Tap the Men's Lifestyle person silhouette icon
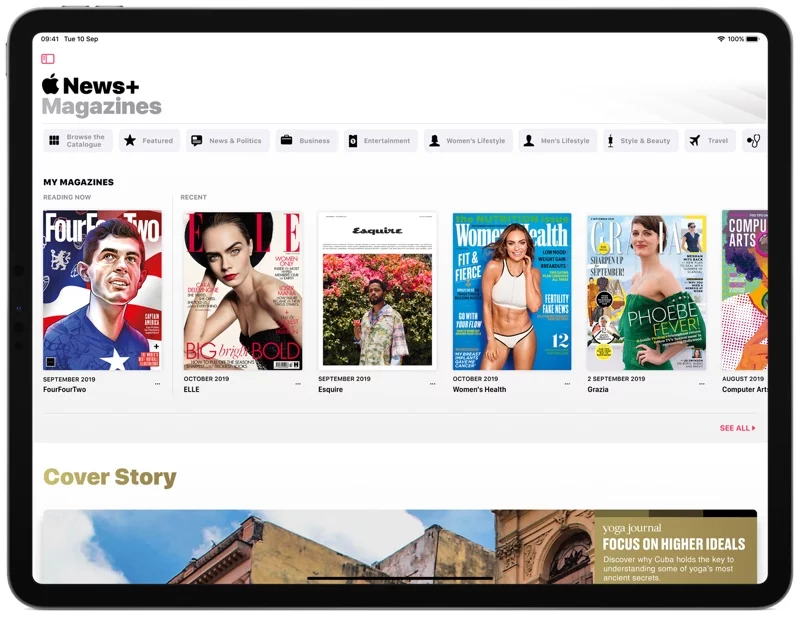This screenshot has height=618, width=800. [x=529, y=140]
